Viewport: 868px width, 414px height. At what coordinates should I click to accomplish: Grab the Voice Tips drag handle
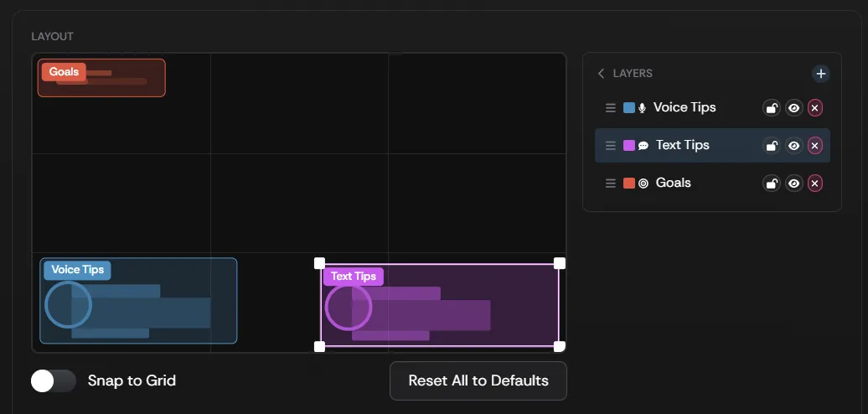[x=611, y=108]
